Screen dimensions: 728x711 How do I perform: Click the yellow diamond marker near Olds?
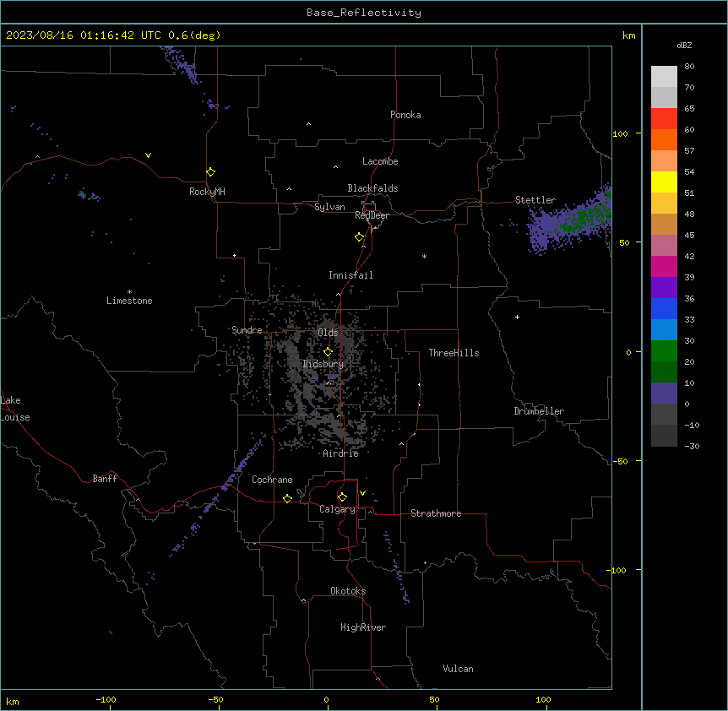click(x=328, y=352)
